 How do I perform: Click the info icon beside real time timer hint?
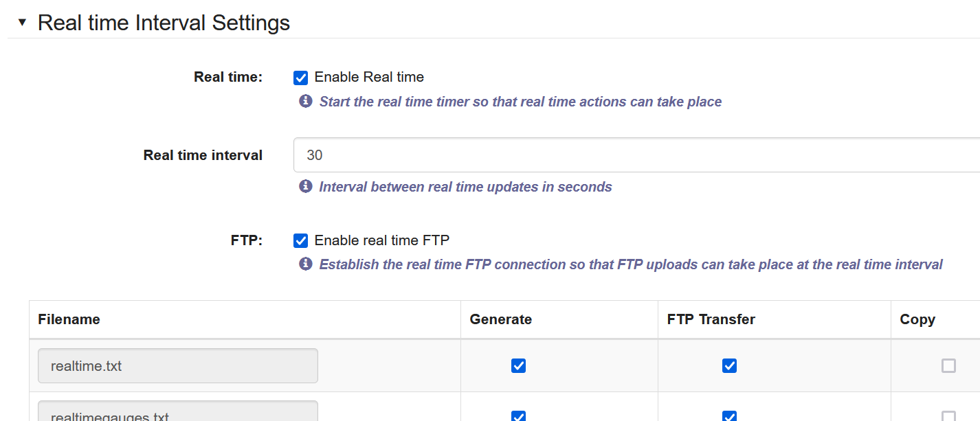306,102
